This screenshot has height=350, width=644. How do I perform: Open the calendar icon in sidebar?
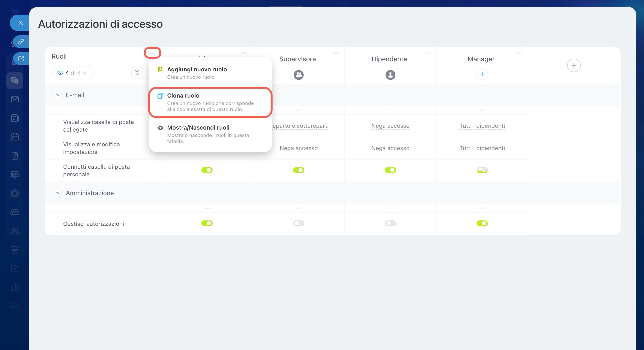(15, 137)
